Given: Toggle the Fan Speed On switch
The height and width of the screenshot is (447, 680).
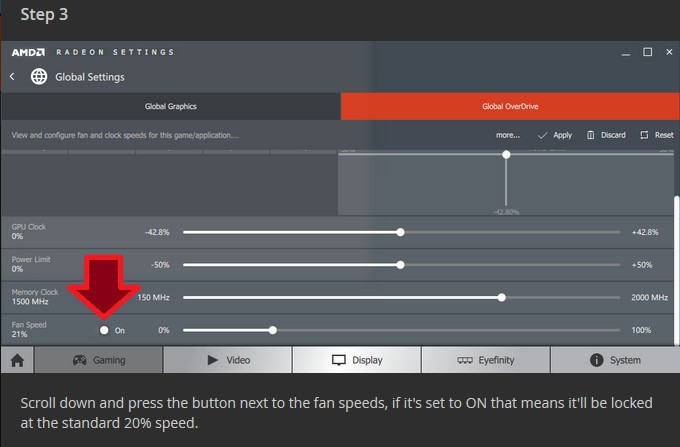Looking at the screenshot, I should (x=104, y=330).
